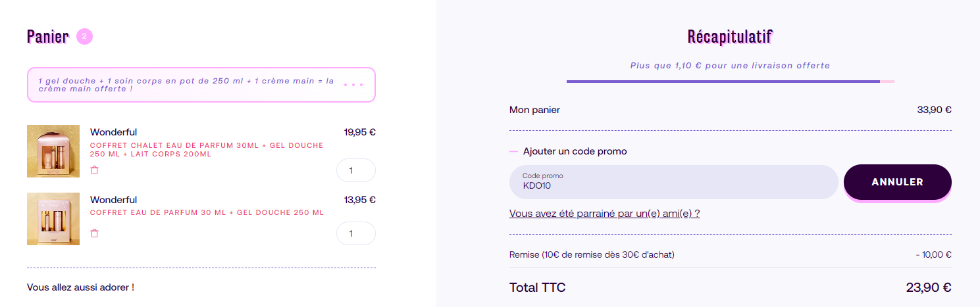
Task: Click the Récapitulatif heading
Action: 729,37
